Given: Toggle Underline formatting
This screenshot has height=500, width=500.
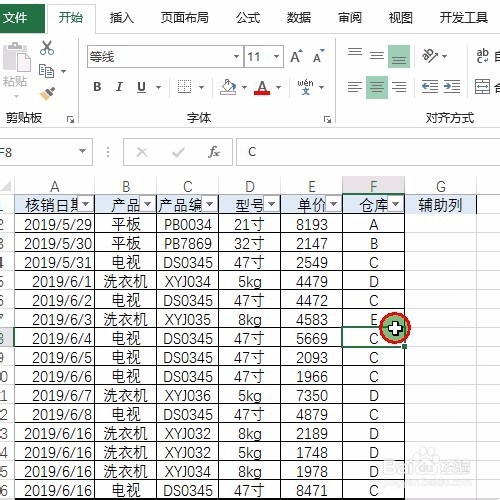Looking at the screenshot, I should (141, 87).
